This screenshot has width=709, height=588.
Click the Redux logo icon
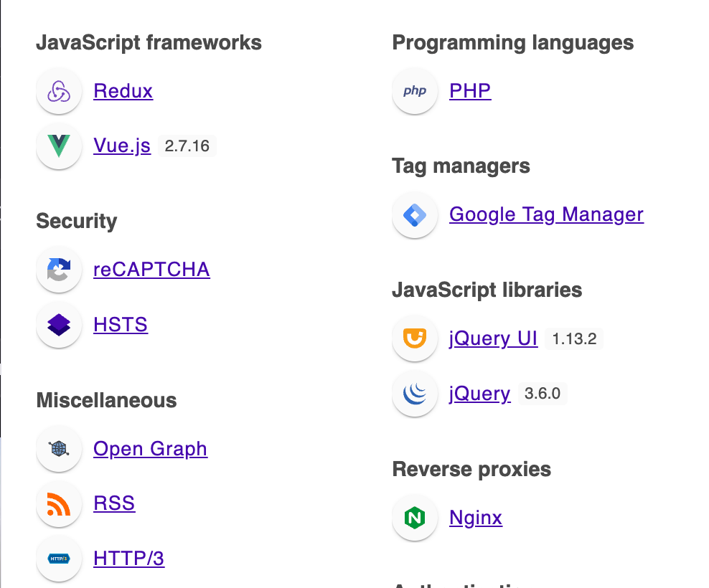coord(59,91)
